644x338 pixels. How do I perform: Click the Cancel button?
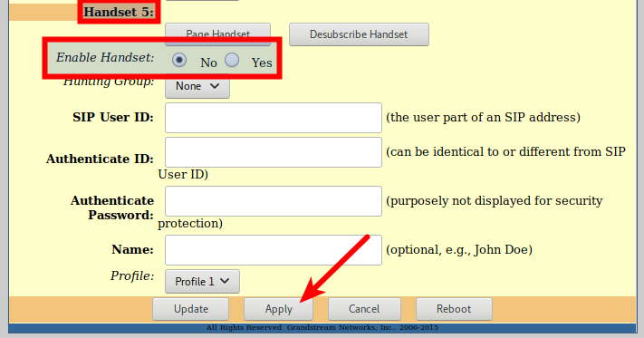tap(364, 309)
